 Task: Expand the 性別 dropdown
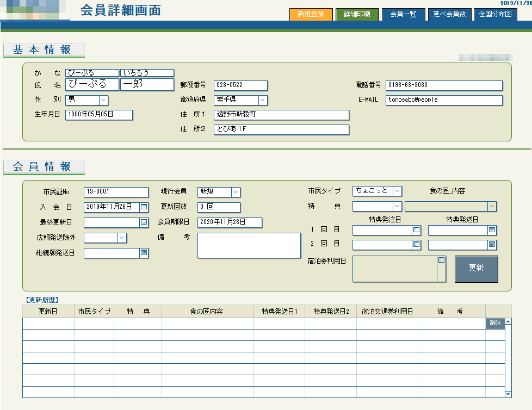[x=103, y=100]
